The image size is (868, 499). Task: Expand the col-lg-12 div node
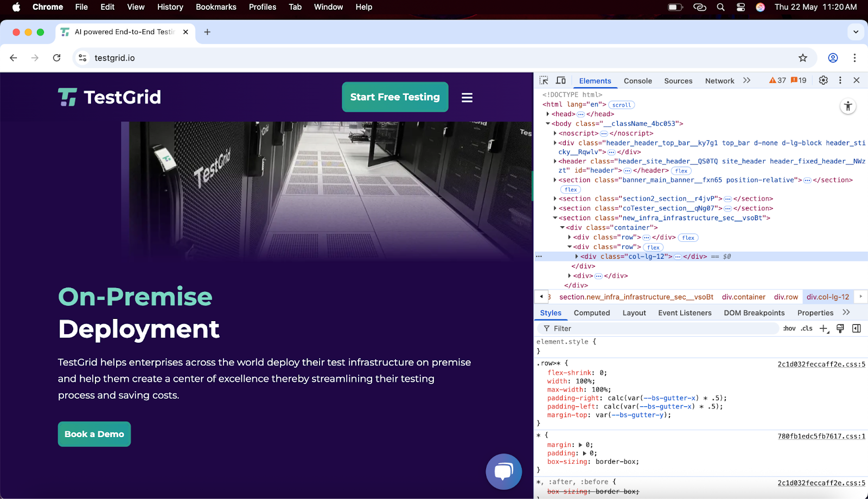point(577,257)
